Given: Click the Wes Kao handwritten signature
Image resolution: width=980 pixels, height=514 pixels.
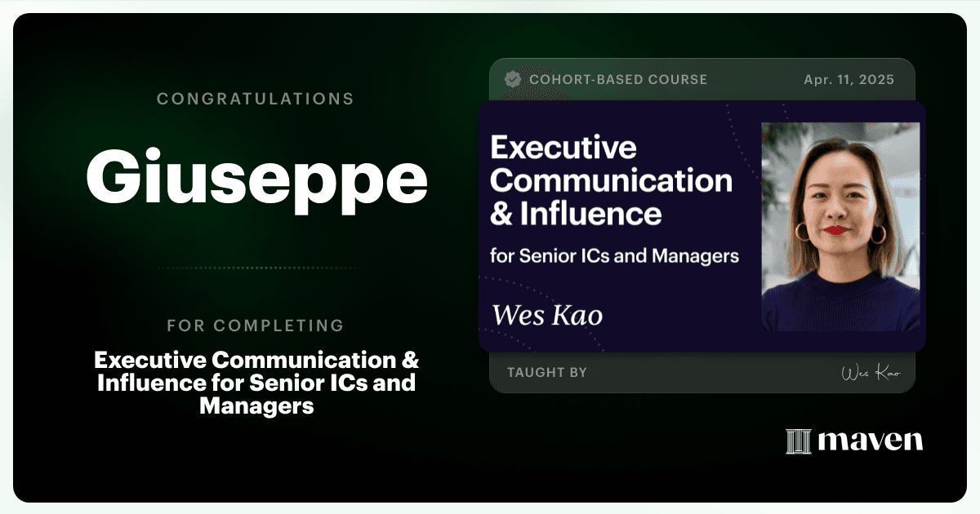Looking at the screenshot, I should 871,373.
